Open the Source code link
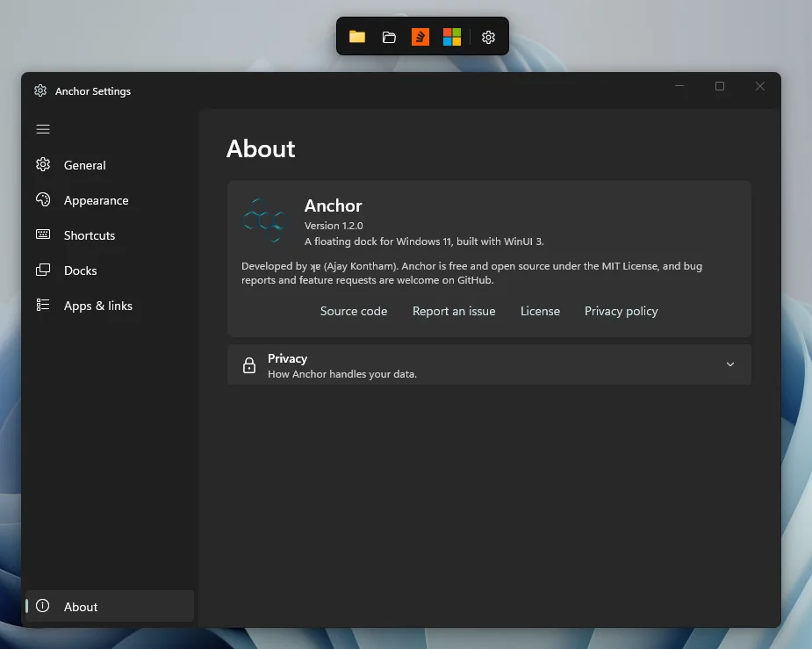Viewport: 812px width, 649px height. (x=354, y=311)
